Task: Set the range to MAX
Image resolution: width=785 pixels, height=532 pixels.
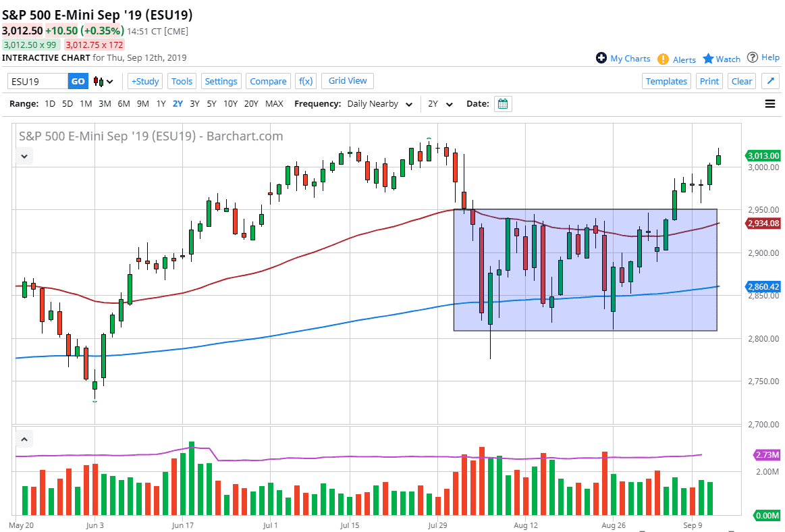Action: click(274, 104)
